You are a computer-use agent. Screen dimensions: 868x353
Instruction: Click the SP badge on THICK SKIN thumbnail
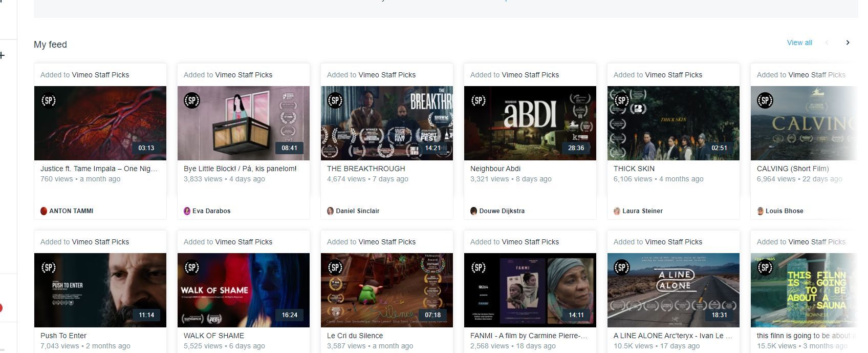coord(622,100)
